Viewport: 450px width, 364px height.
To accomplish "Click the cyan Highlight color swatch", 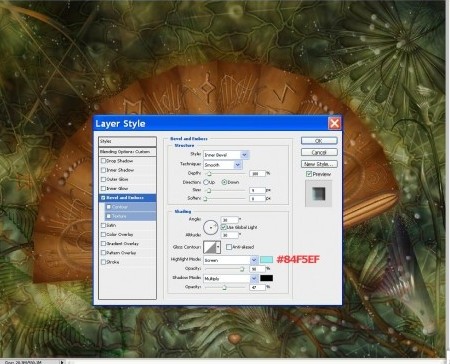I will (266, 260).
